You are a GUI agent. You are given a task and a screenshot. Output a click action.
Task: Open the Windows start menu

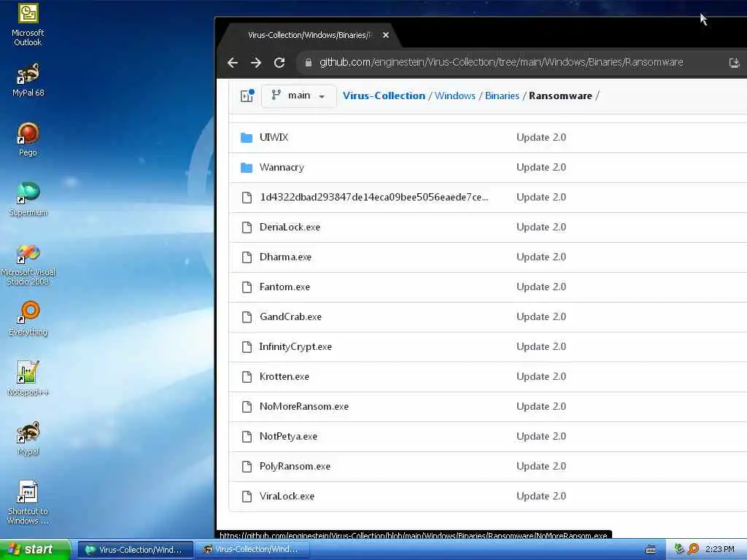34,550
